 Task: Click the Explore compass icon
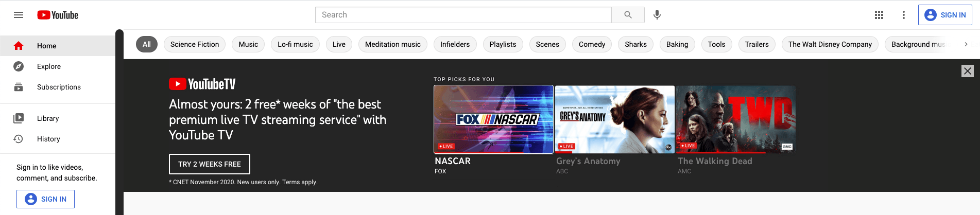[19, 66]
